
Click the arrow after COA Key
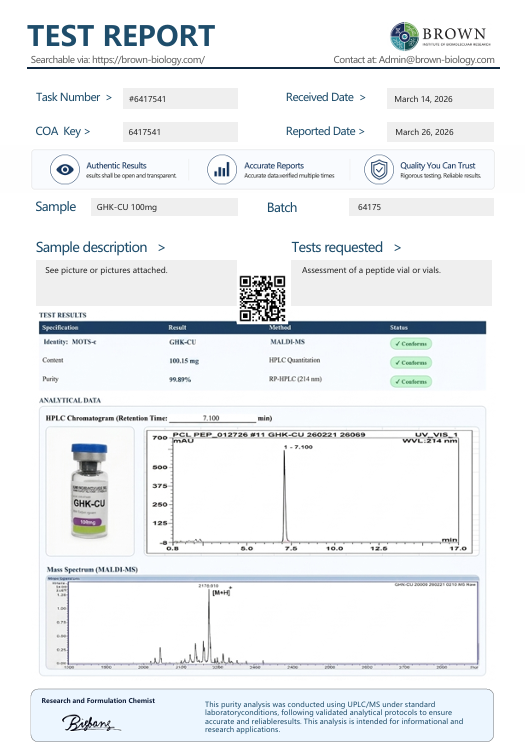point(87,131)
